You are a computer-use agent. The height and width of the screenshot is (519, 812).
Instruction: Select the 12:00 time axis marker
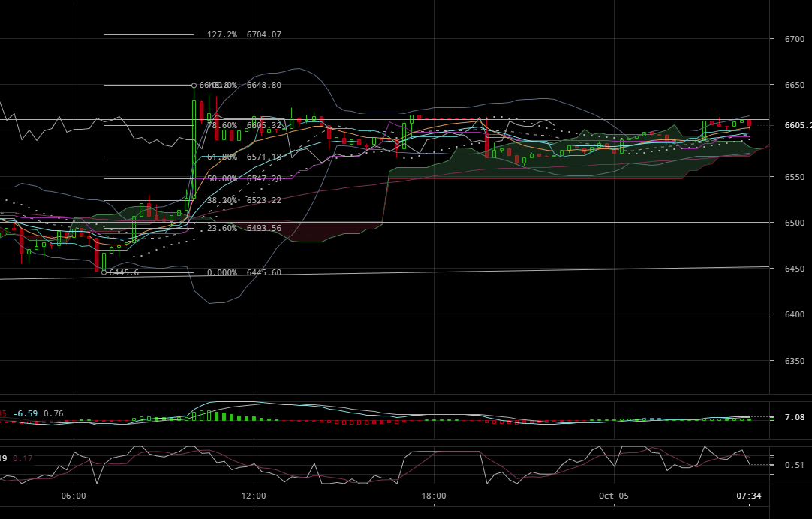[x=254, y=496]
